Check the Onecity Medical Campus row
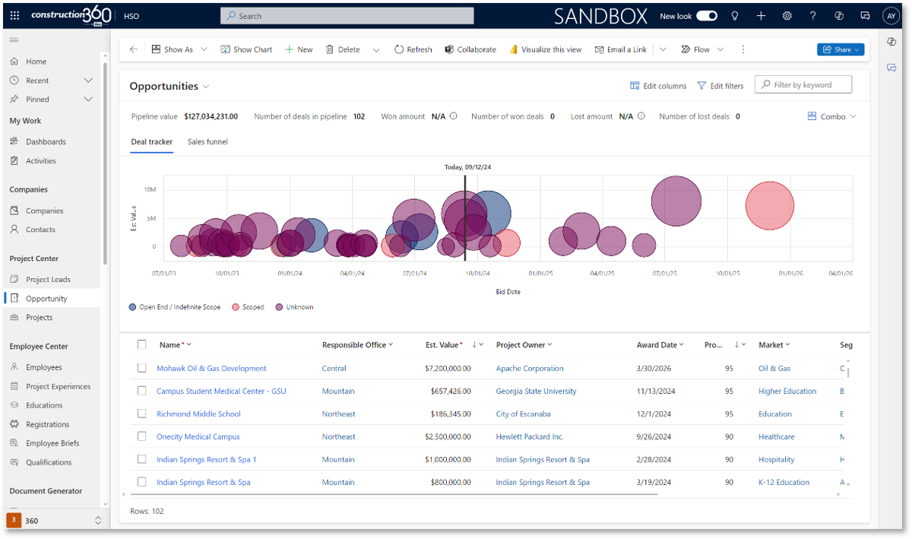 (141, 436)
